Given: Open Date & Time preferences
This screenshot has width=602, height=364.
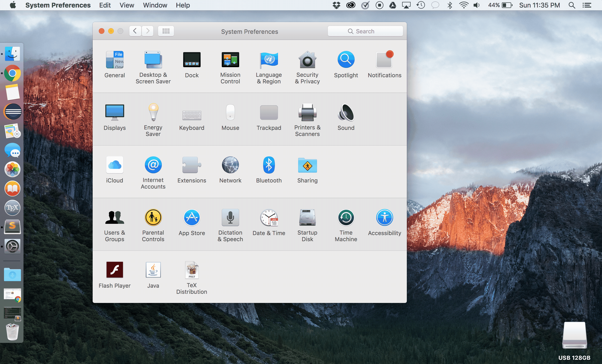Looking at the screenshot, I should pyautogui.click(x=269, y=222).
